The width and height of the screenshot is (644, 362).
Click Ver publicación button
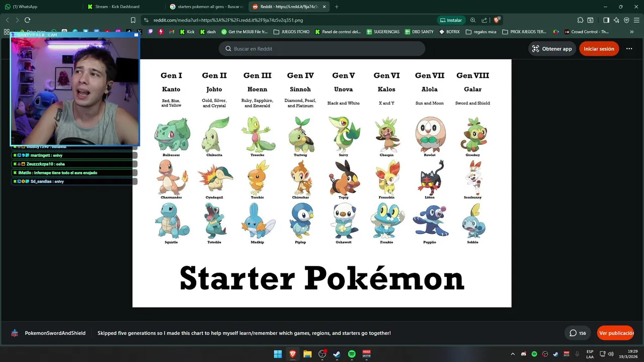tap(616, 333)
